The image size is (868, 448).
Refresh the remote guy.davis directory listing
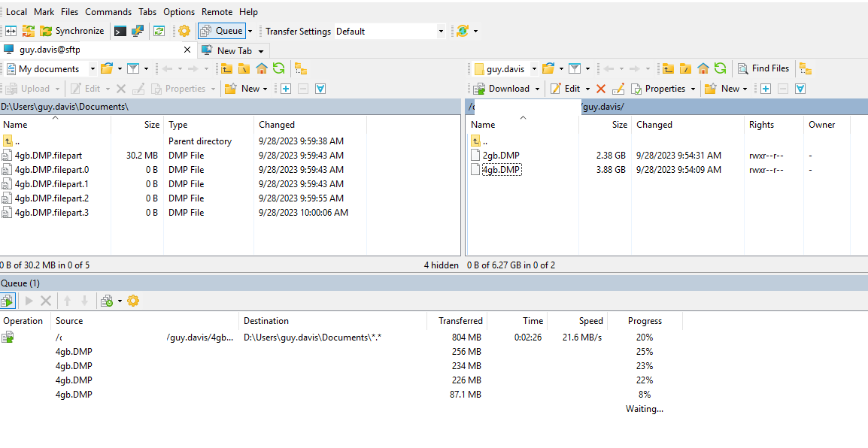720,68
